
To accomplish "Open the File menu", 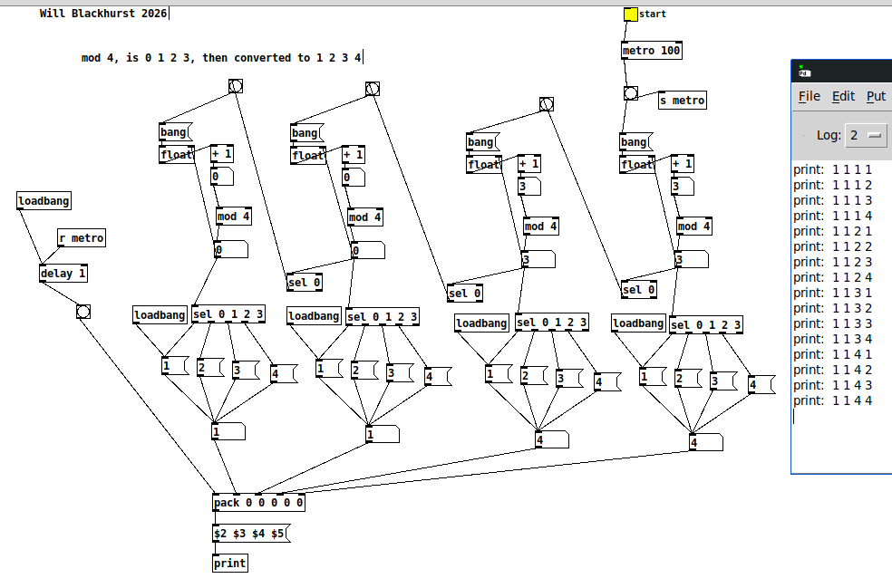I will tap(808, 96).
